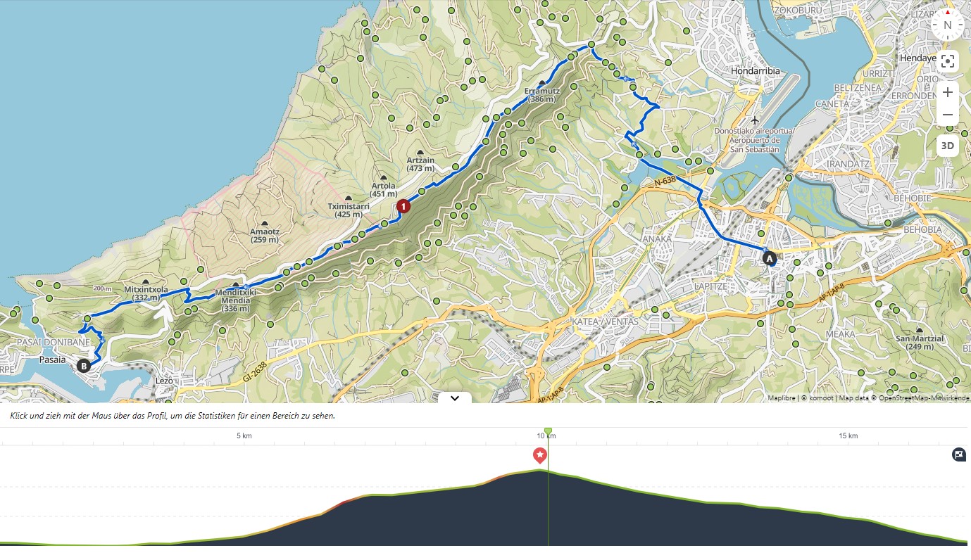Image resolution: width=971 pixels, height=560 pixels.
Task: Click the Artzain (473 m) peak icon
Action: (x=420, y=152)
